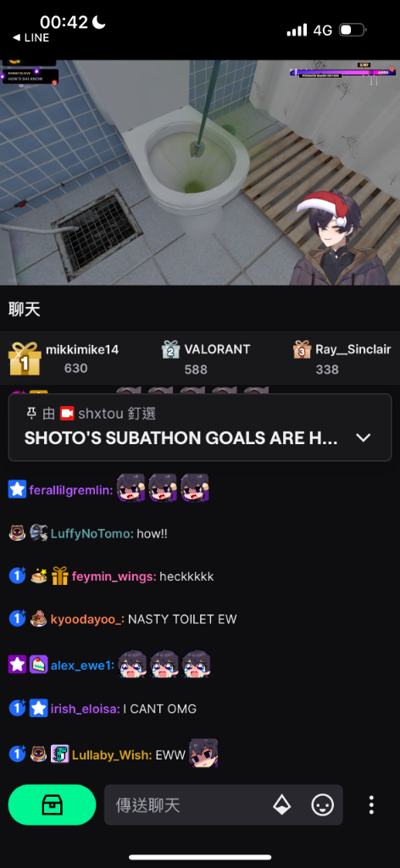This screenshot has height=868, width=400.
Task: Expand the pinned subathon goals chevron
Action: (x=363, y=438)
